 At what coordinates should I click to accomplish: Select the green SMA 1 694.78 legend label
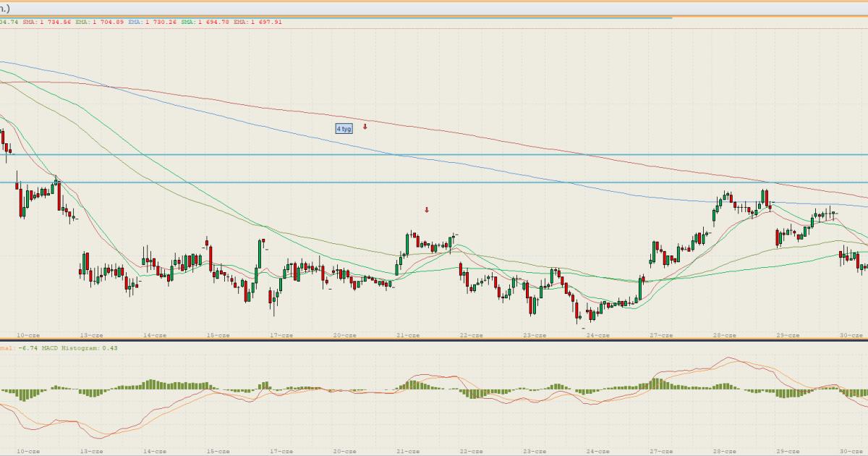point(206,22)
